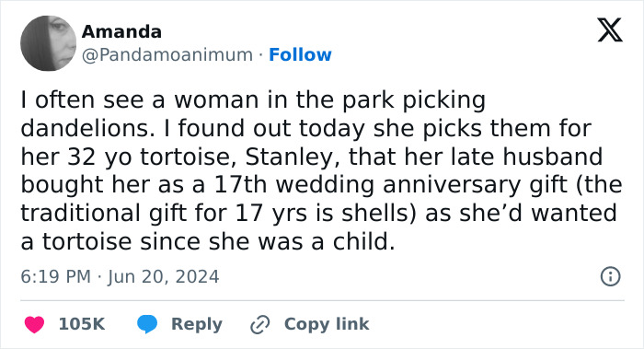644x349 pixels.
Task: Click the separator dot before Follow
Action: [x=260, y=55]
